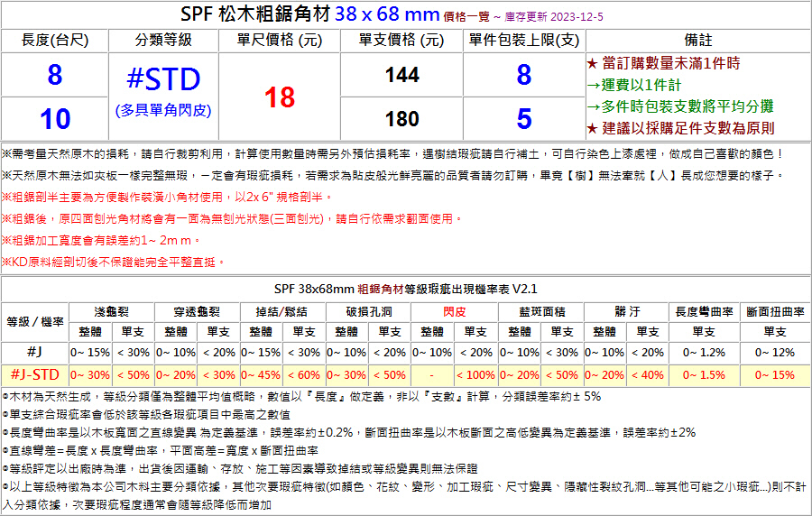This screenshot has width=812, height=516.
Task: Click the footnote 等級評定以出廠時為準
Action: point(240,469)
